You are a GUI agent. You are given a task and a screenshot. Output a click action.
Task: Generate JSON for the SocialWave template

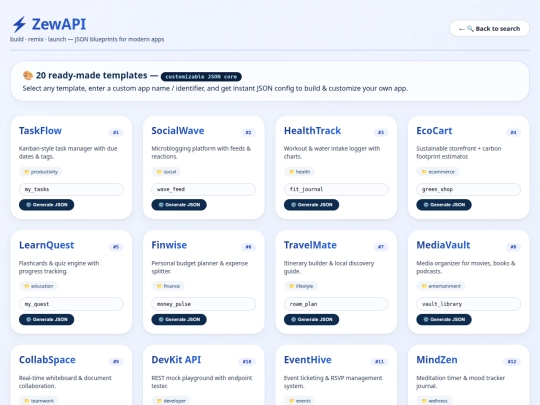tap(179, 205)
